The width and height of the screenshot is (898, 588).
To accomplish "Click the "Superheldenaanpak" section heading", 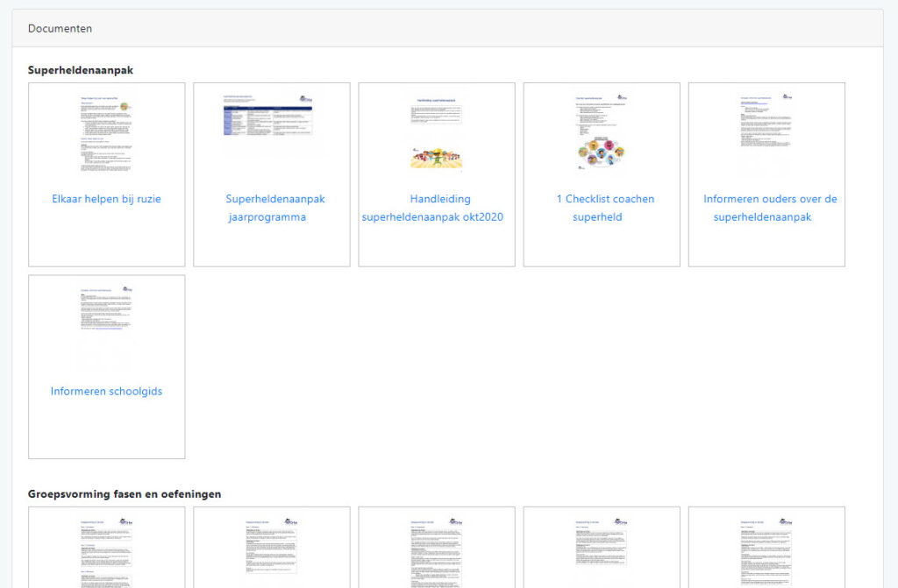I will (x=81, y=70).
